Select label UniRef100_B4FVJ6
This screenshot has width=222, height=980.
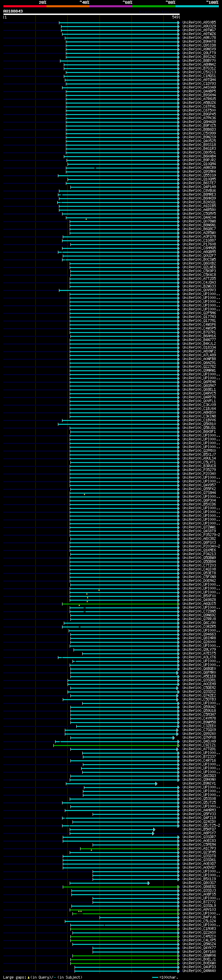[x=199, y=917]
